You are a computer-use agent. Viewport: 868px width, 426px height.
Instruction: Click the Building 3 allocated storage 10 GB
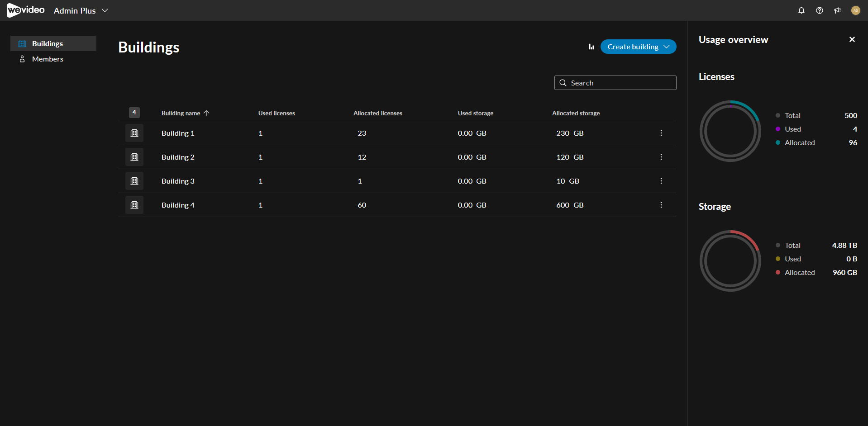click(x=568, y=181)
